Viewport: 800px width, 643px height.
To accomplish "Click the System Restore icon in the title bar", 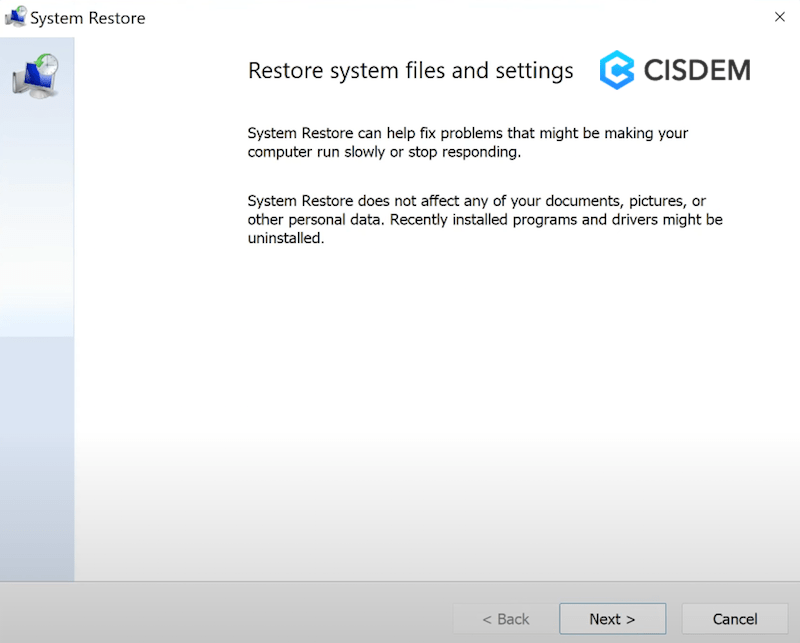I will pos(14,17).
